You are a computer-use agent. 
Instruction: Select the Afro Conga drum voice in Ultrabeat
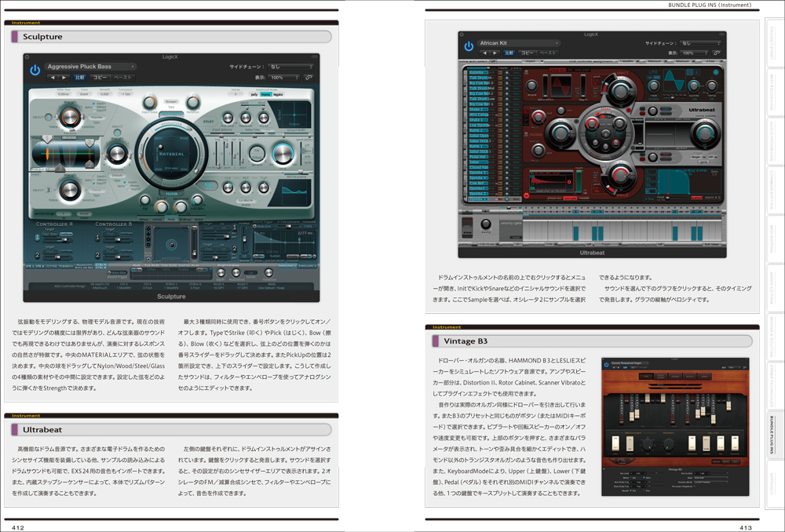(478, 115)
